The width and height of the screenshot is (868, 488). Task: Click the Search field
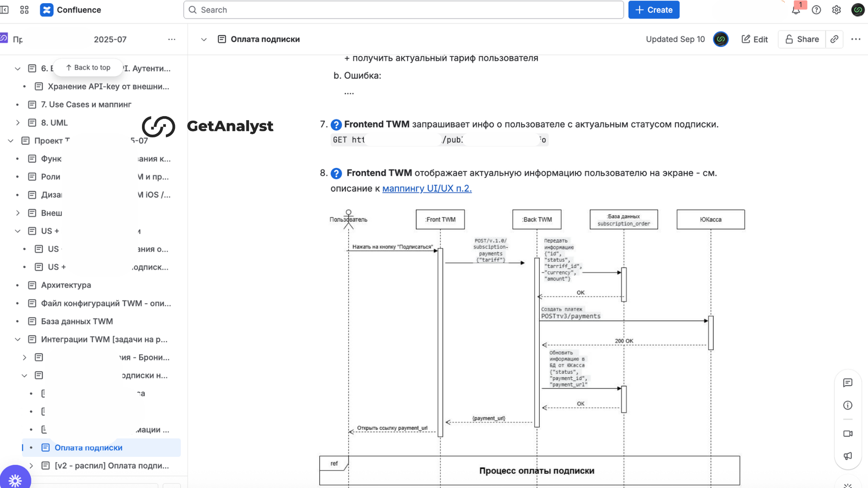(403, 10)
